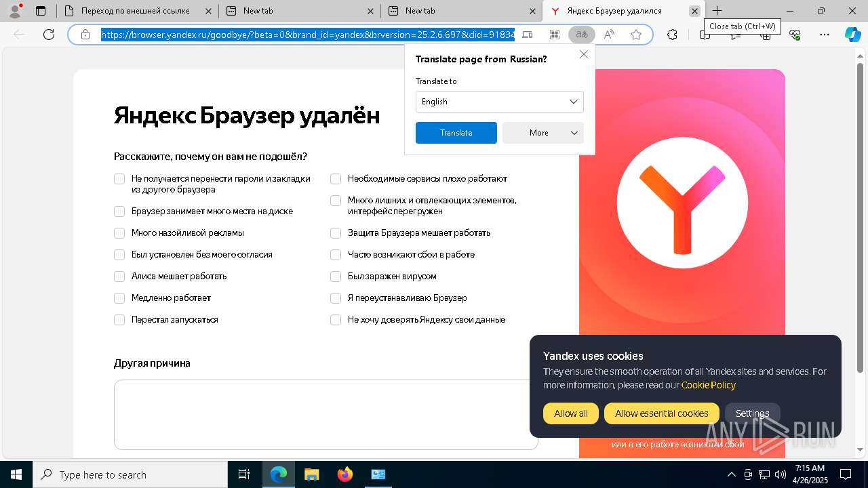Open File Explorer from the taskbar
The width and height of the screenshot is (868, 488).
click(311, 474)
